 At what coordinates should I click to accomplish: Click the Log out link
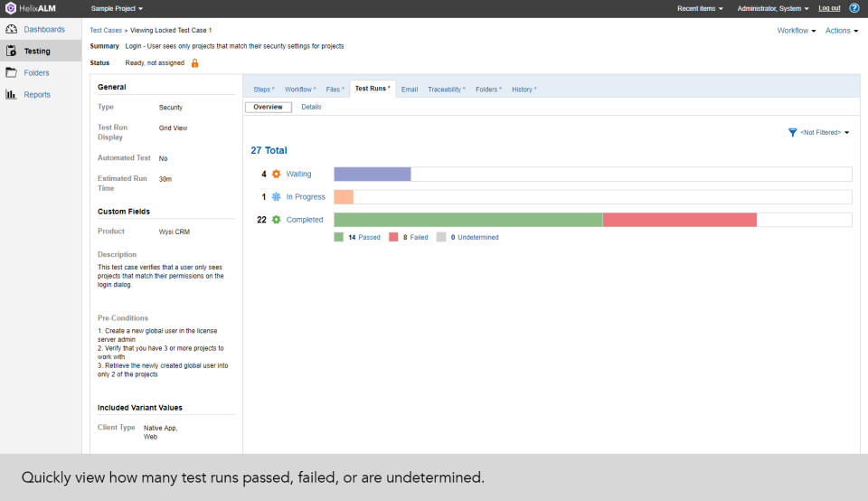click(x=829, y=8)
